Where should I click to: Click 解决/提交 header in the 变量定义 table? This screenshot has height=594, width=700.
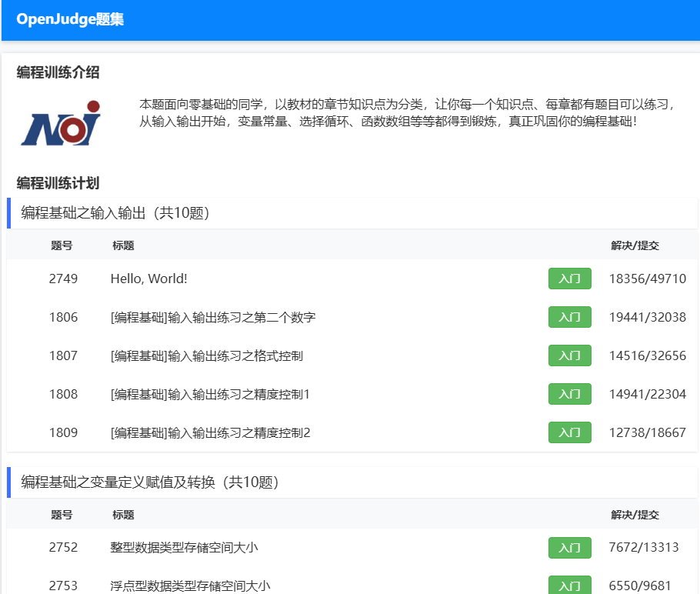click(x=635, y=515)
